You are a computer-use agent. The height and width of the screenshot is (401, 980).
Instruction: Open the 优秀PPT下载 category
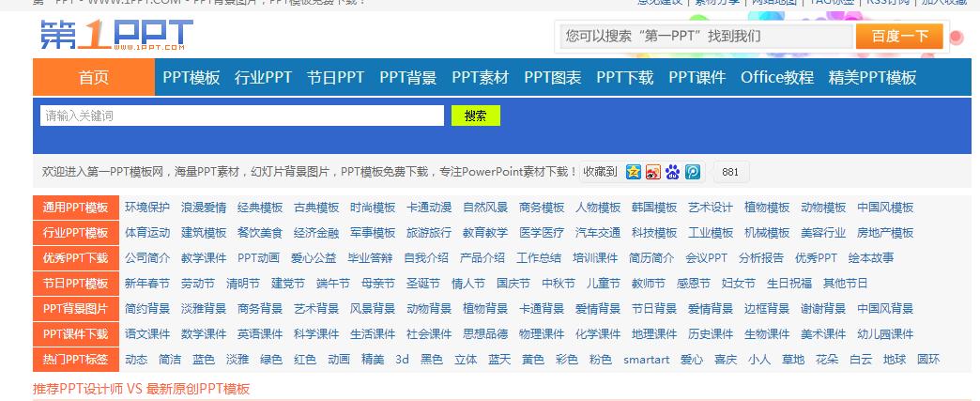pos(76,257)
